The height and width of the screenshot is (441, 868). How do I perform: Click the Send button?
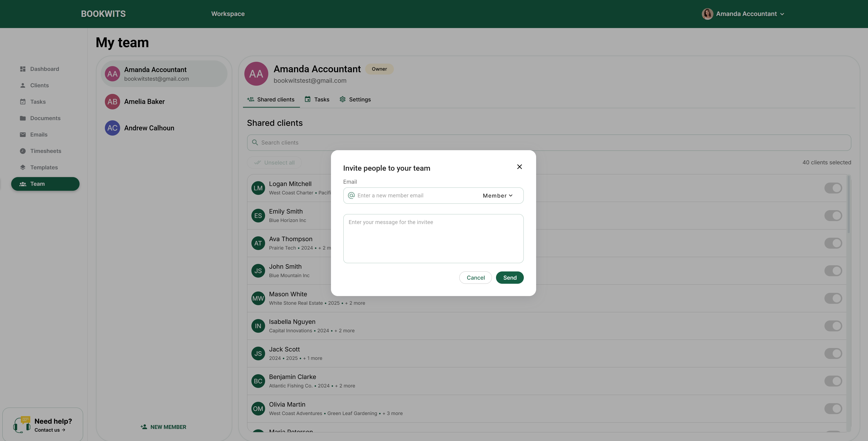509,278
